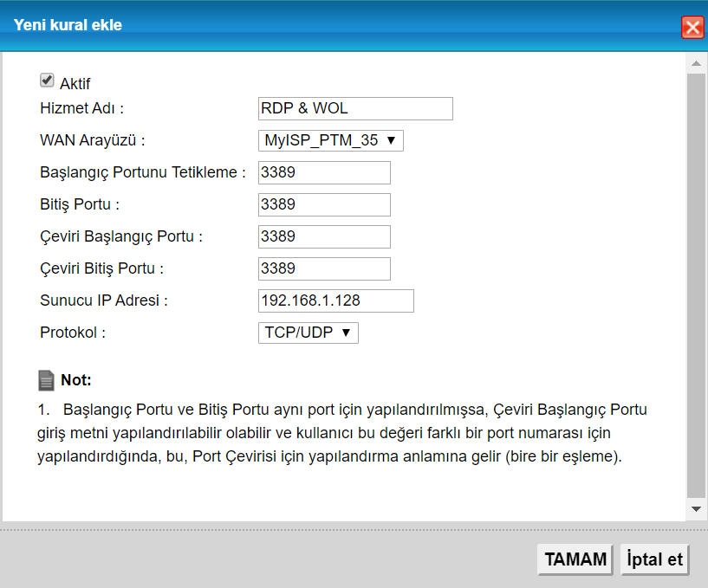
Task: Click the vertical scrollbar thumb
Action: [x=696, y=286]
